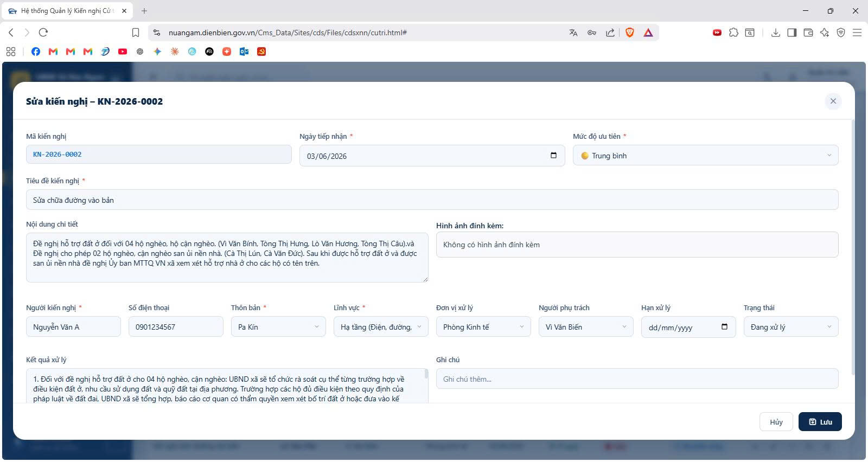Click the browser bookmark icon

pos(136,33)
